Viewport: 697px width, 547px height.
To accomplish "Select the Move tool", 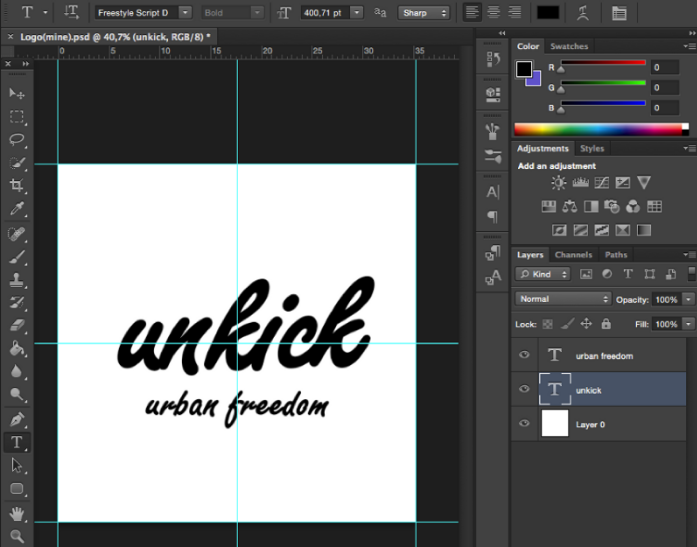I will point(17,93).
